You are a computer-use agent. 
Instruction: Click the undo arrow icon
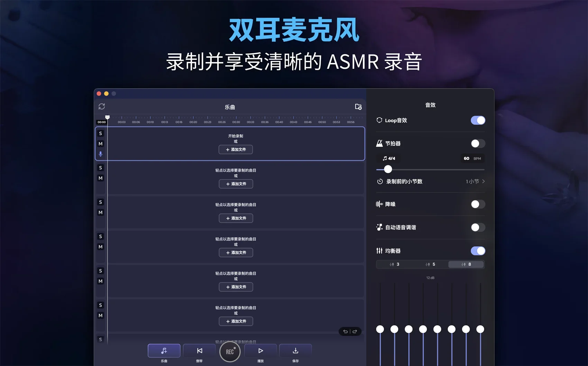tap(345, 331)
